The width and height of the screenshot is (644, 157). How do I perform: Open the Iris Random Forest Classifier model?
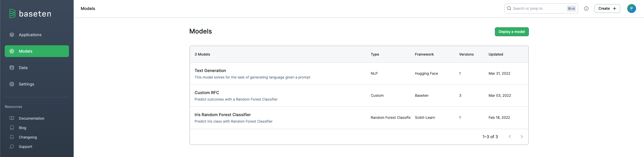point(223,115)
